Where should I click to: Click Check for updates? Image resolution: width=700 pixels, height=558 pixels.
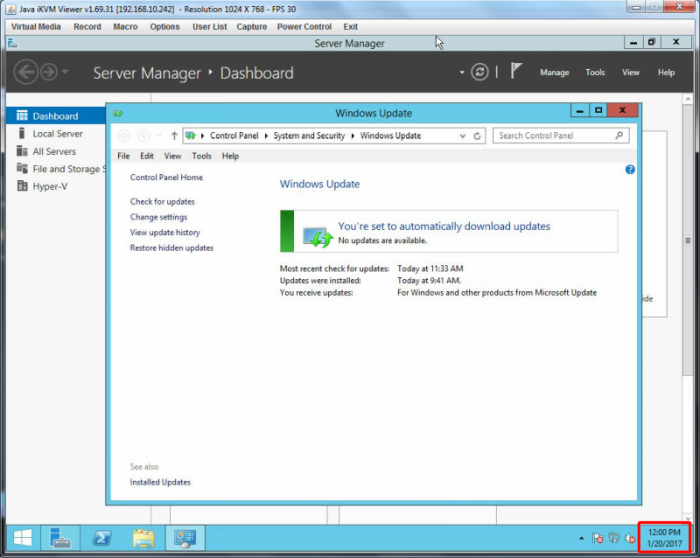coord(162,202)
